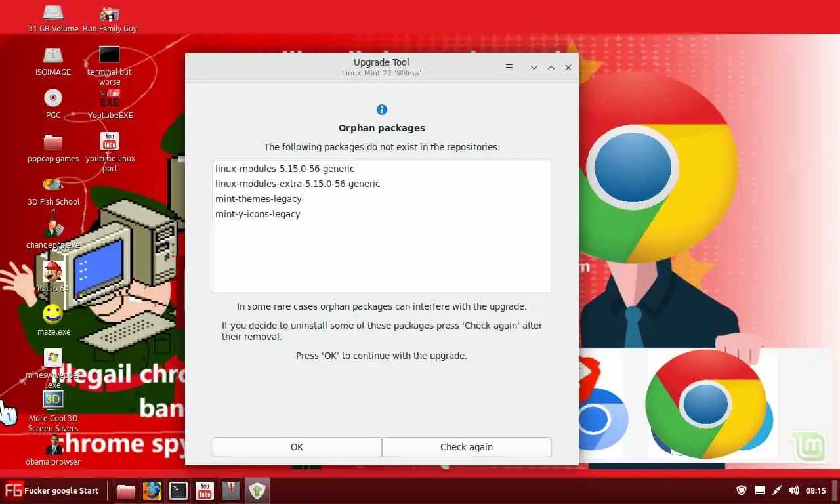Click the Check again button
Viewport: 840px width, 504px height.
click(x=467, y=447)
